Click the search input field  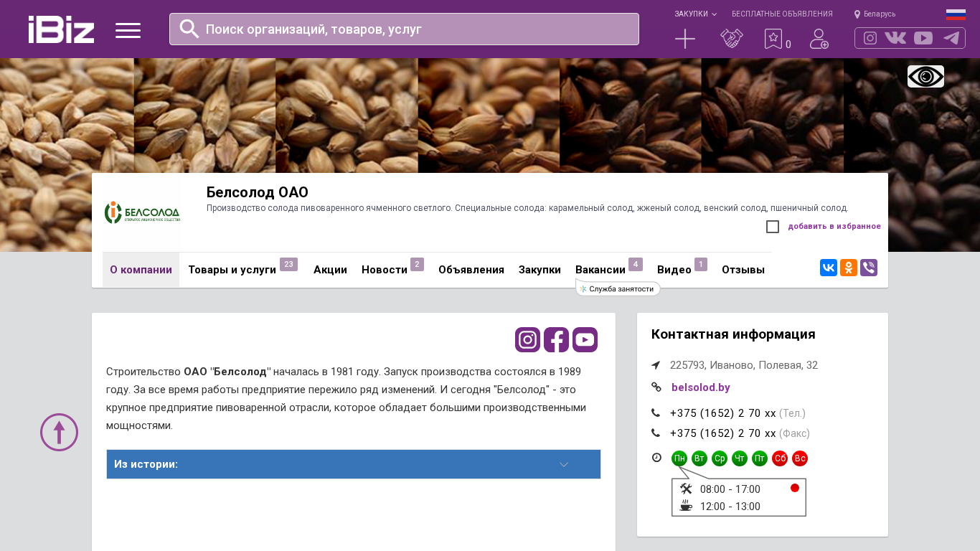[404, 29]
